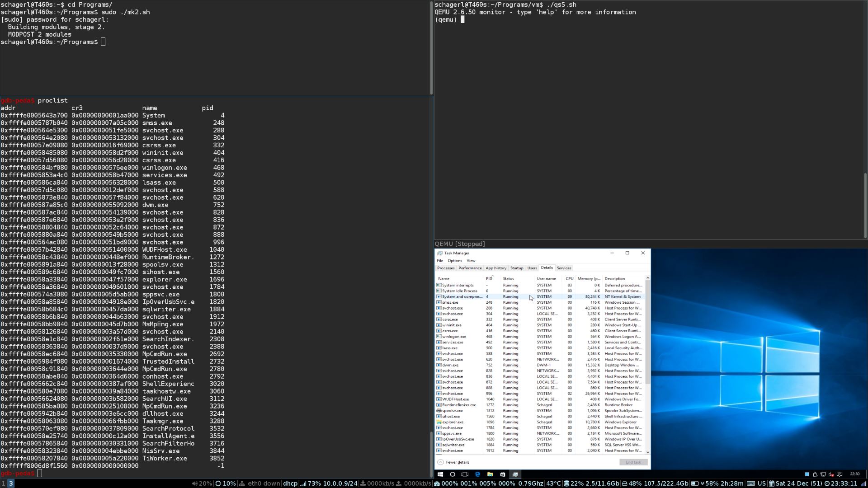Click Task Manager title bar icon
This screenshot has width=868, height=488.
(x=440, y=253)
